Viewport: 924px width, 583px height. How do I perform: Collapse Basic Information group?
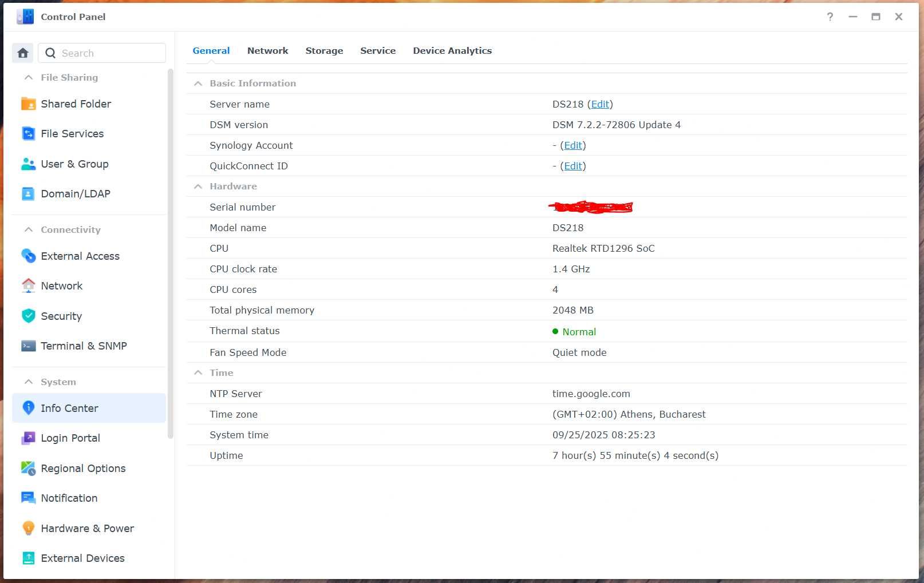pos(198,83)
